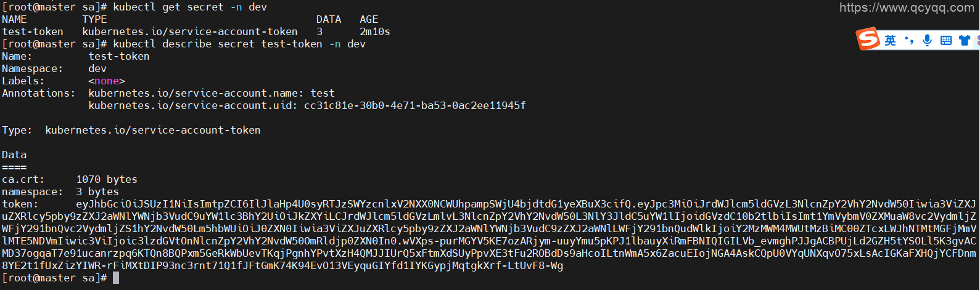The height and width of the screenshot is (290, 980).
Task: Start voice input with the microphone icon
Action: coord(927,41)
